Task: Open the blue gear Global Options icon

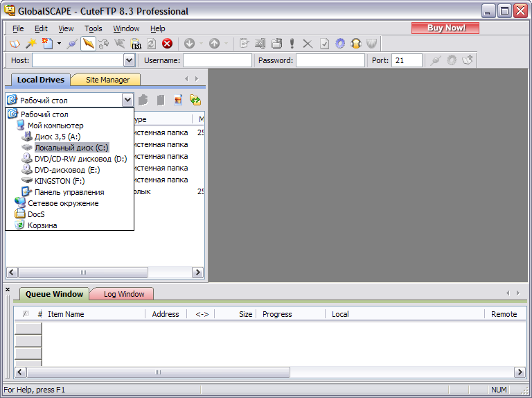Action: point(340,44)
